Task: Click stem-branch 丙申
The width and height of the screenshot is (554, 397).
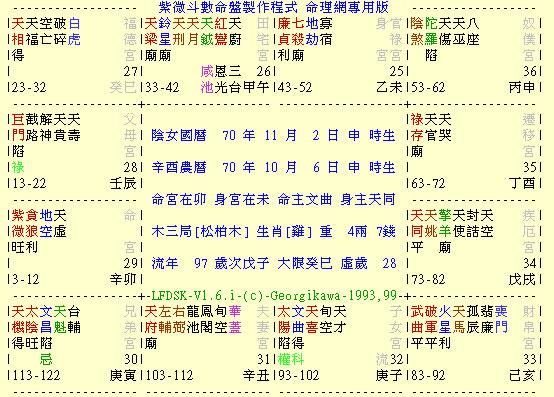Action: [x=522, y=87]
